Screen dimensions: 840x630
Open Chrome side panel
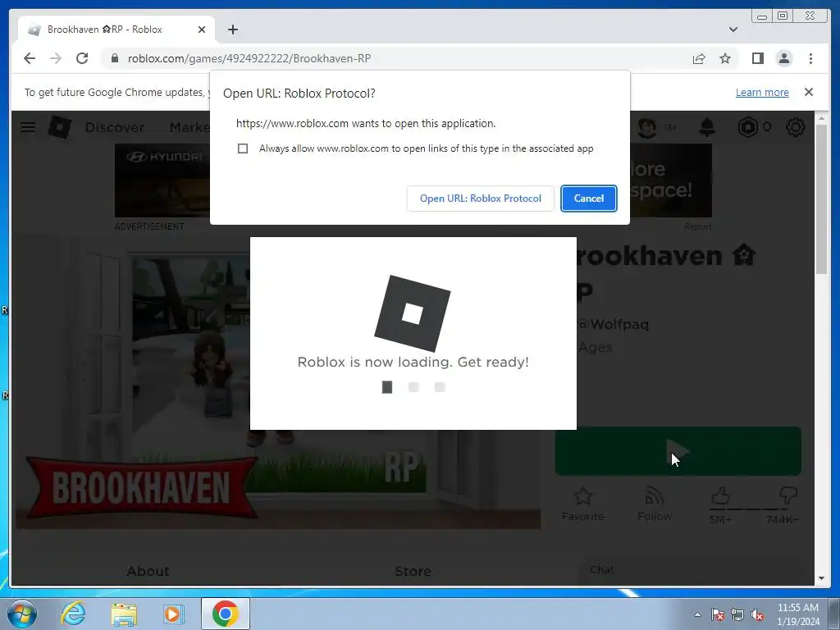point(757,58)
